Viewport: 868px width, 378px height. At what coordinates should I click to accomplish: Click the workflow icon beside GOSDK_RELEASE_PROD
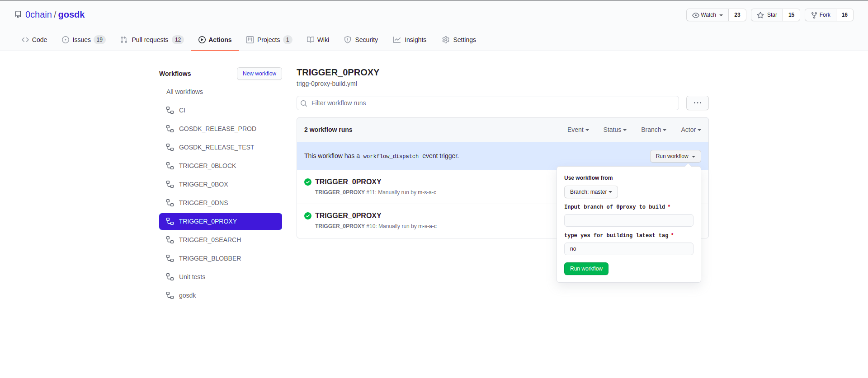tap(170, 129)
